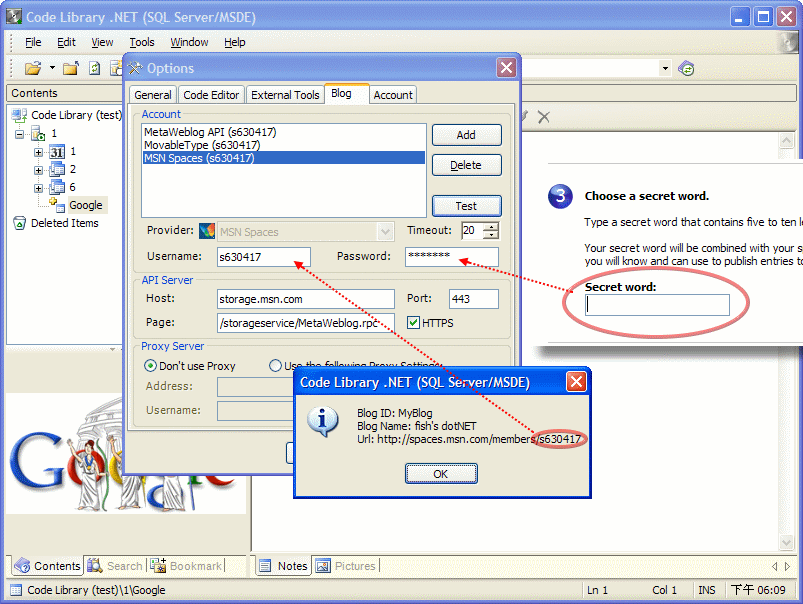The height and width of the screenshot is (604, 803).
Task: Click the Test button
Action: pos(466,206)
